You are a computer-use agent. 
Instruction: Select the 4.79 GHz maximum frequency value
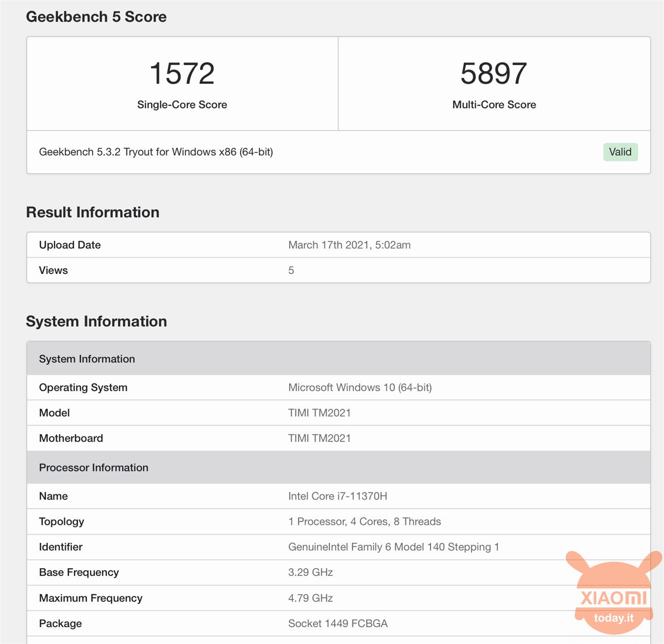coord(310,598)
